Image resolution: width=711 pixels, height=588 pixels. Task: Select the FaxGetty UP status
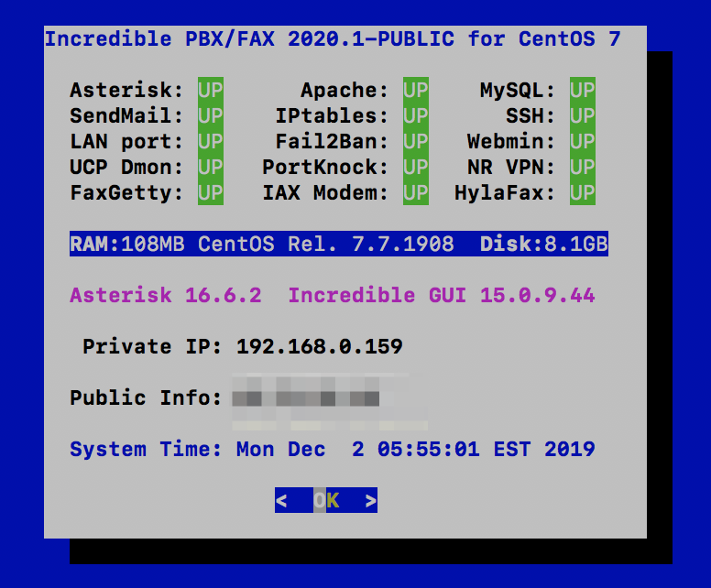point(211,192)
